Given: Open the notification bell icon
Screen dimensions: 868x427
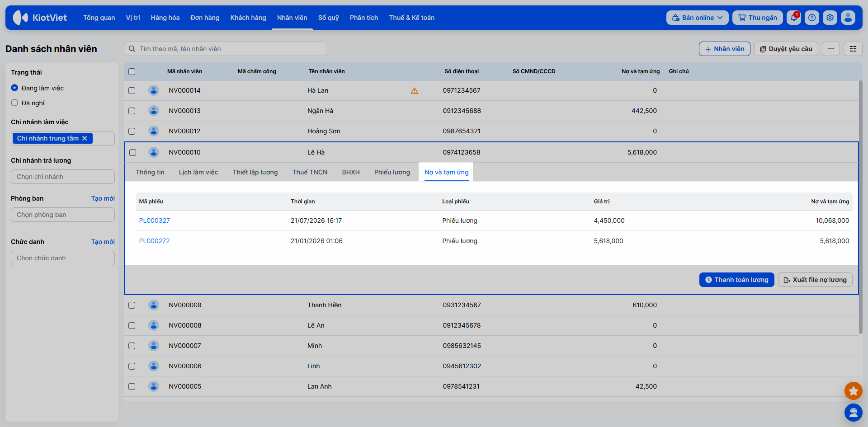Looking at the screenshot, I should coord(794,18).
